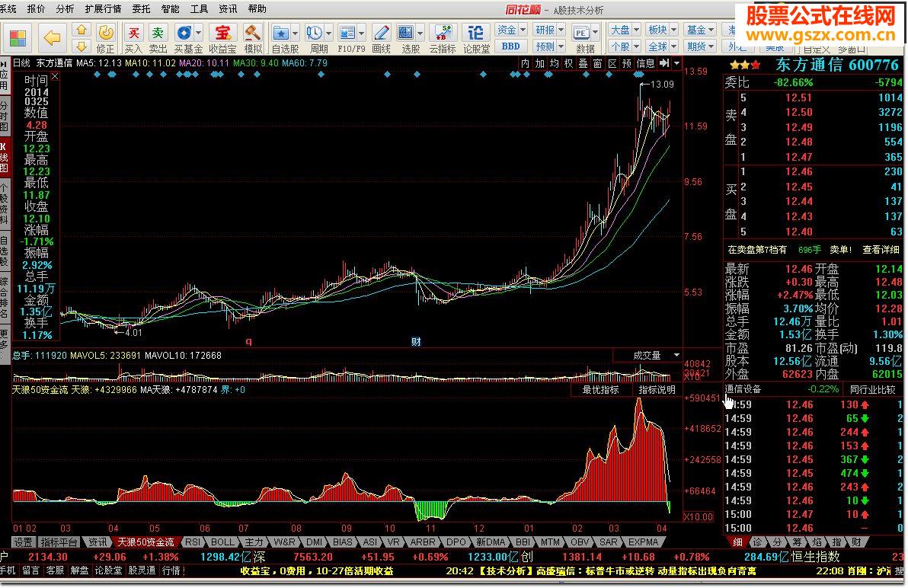Switch to the RSI indicator tab
Image resolution: width=908 pixels, height=588 pixels.
click(193, 542)
